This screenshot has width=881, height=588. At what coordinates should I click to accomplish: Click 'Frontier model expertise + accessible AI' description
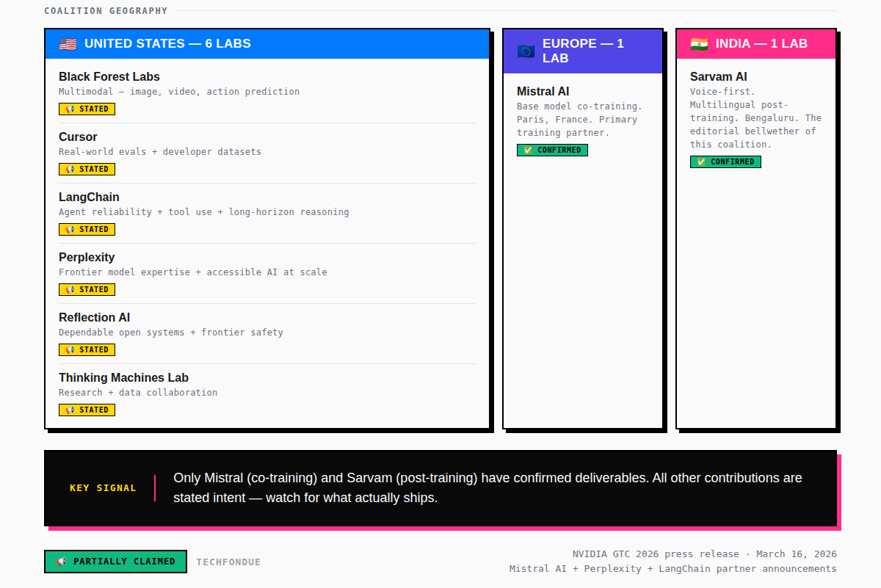click(193, 272)
